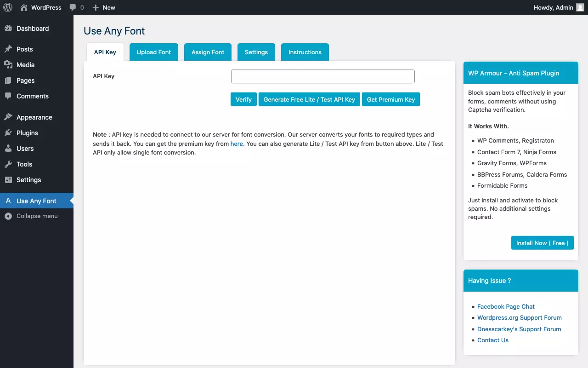Click the WordPress logo icon
The height and width of the screenshot is (368, 588).
pyautogui.click(x=8, y=7)
